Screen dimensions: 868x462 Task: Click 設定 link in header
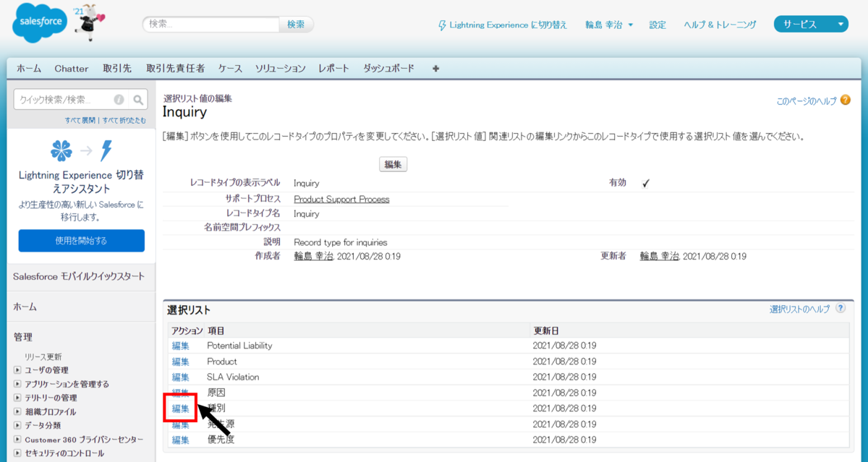pyautogui.click(x=658, y=25)
